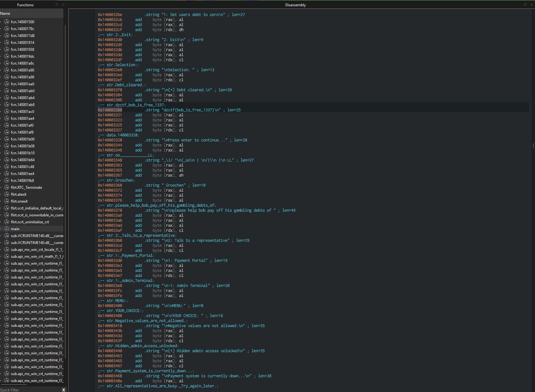Click the function icon beside fcn.140001fb8

[x=7, y=180]
